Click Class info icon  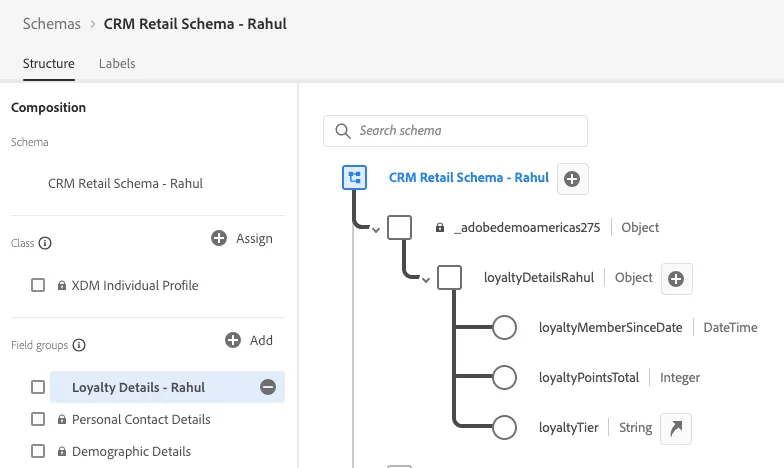(x=45, y=243)
